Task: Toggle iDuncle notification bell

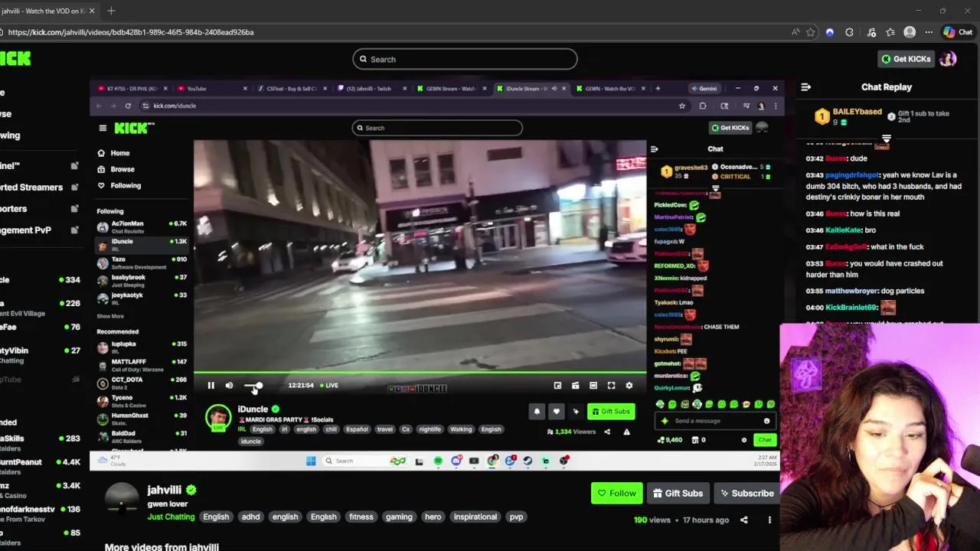Action: point(537,412)
